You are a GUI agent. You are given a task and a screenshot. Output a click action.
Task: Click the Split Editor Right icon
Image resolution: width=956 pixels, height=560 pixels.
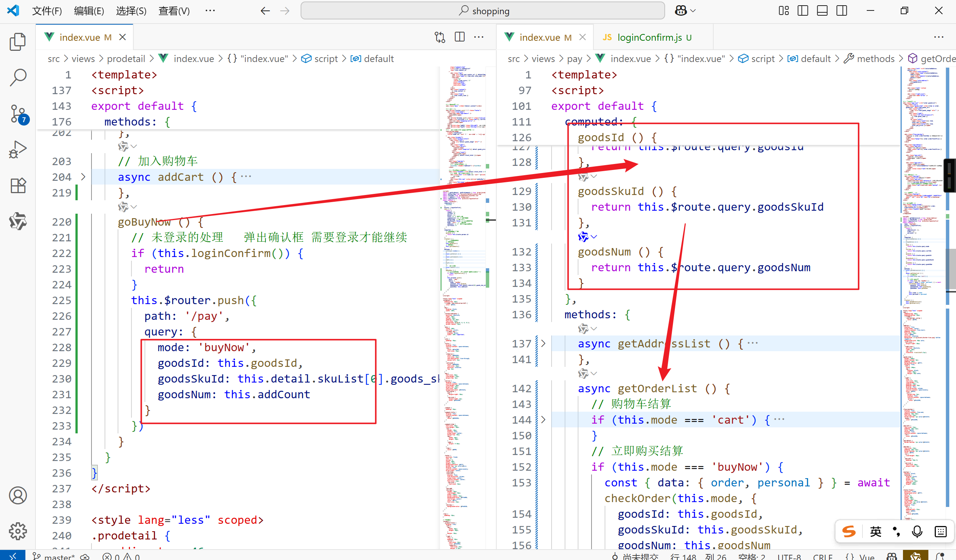point(459,37)
